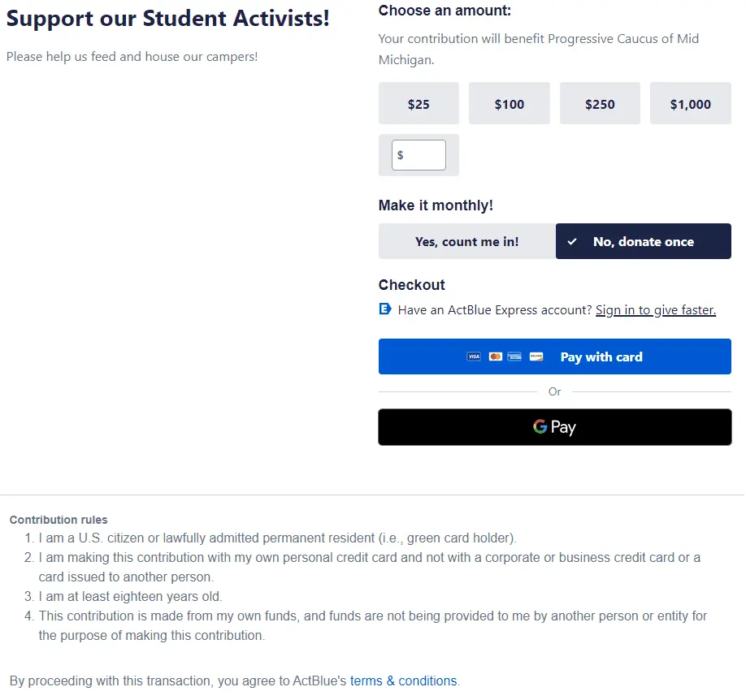Image resolution: width=746 pixels, height=700 pixels.
Task: Select the $100 amount button
Action: pos(510,104)
